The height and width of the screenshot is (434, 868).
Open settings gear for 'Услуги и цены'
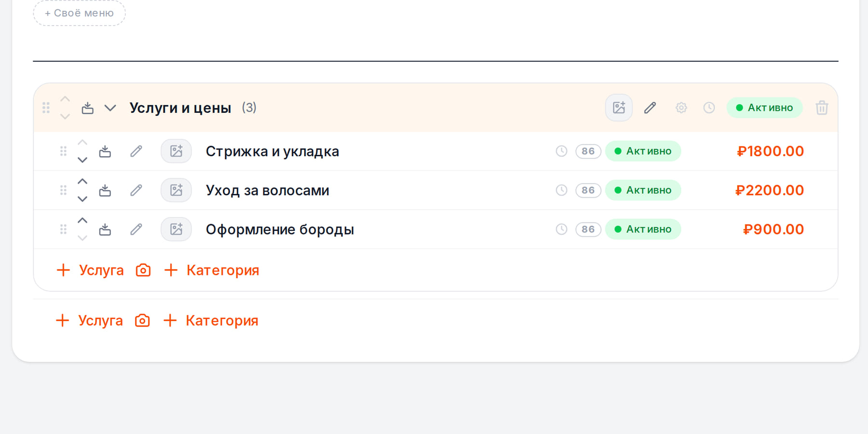click(x=681, y=108)
